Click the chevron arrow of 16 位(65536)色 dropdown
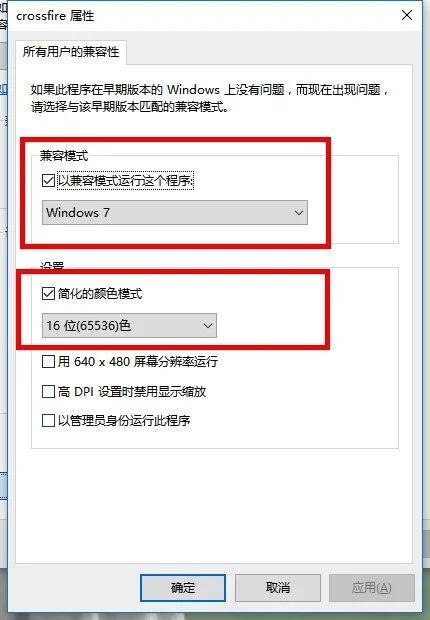Viewport: 430px width, 620px height. [x=208, y=326]
